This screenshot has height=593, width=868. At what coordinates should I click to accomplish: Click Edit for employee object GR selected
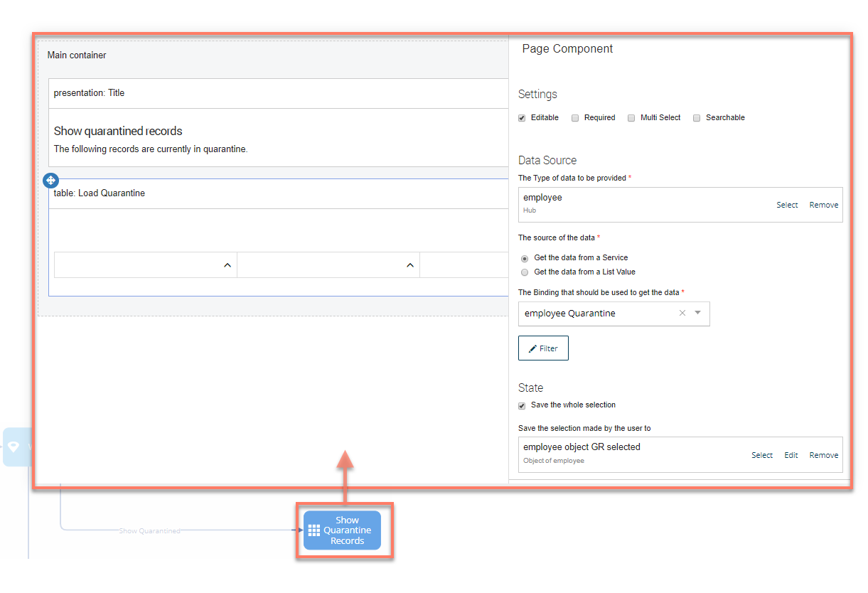(x=791, y=455)
